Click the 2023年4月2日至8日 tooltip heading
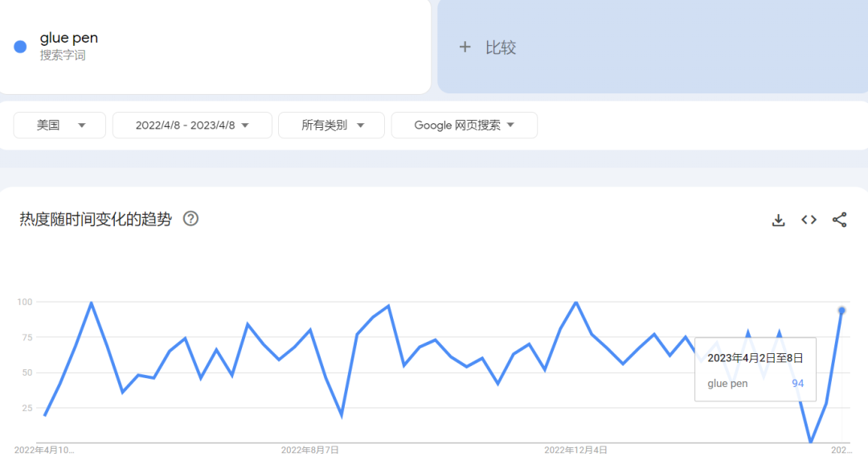Screen dimensions: 868x469 755,358
